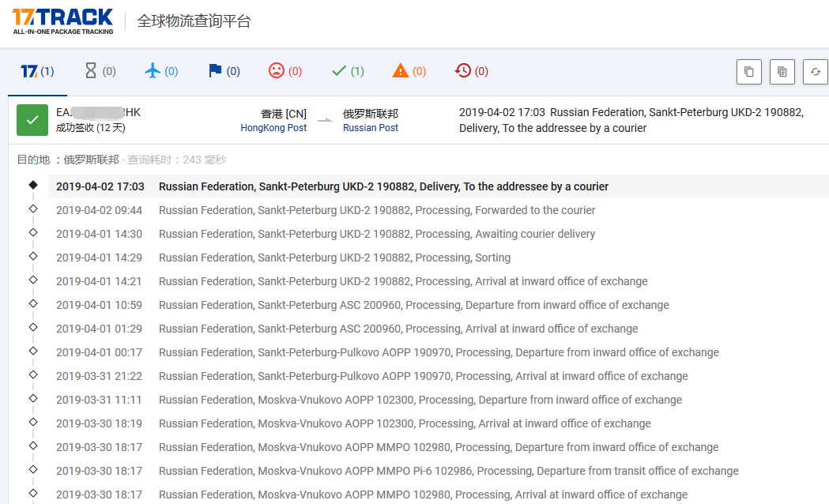
Task: Click the 2019-04-01 14:29 Sorting event
Action: [x=334, y=258]
